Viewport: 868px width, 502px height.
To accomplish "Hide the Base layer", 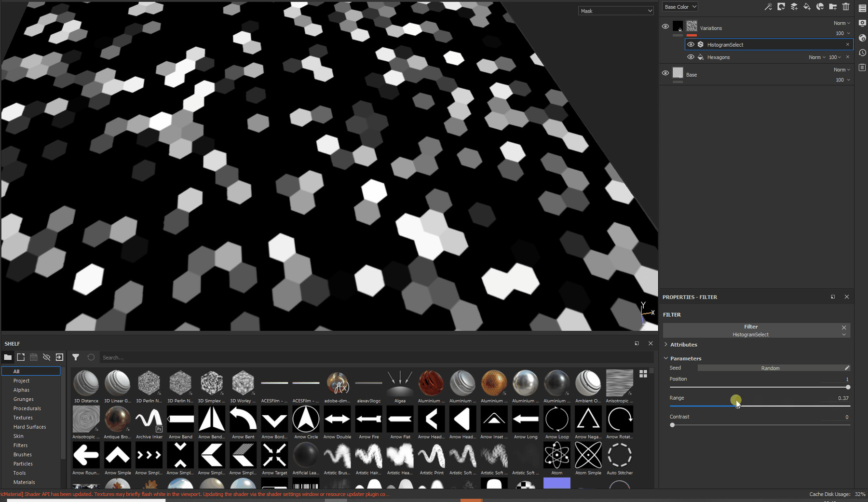I will pyautogui.click(x=665, y=73).
